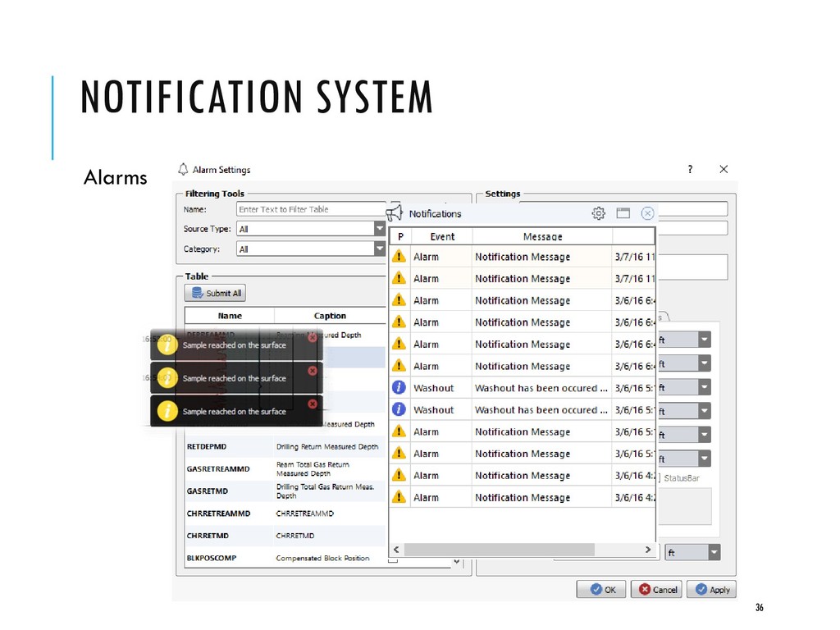Click the Notifications horizontal scrollbar right arrow
The height and width of the screenshot is (630, 840).
pyautogui.click(x=647, y=550)
